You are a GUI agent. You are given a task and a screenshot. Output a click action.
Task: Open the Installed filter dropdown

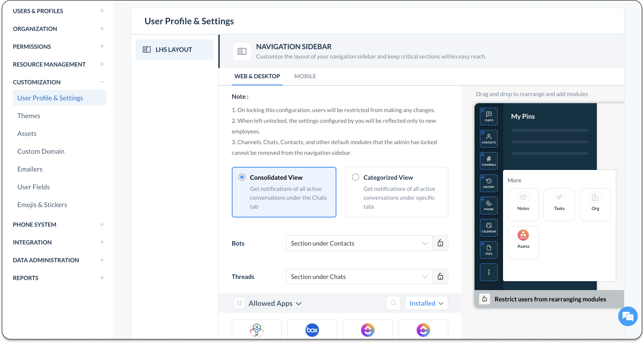pos(426,303)
